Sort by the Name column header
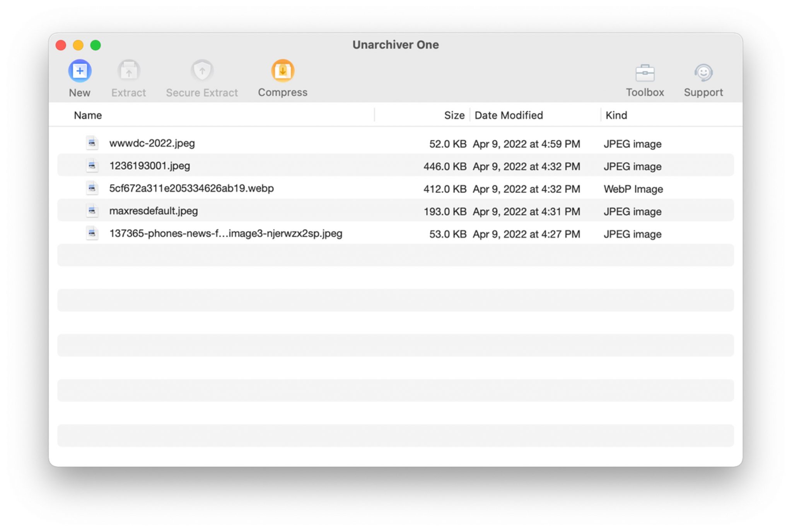The height and width of the screenshot is (532, 792). coord(88,115)
